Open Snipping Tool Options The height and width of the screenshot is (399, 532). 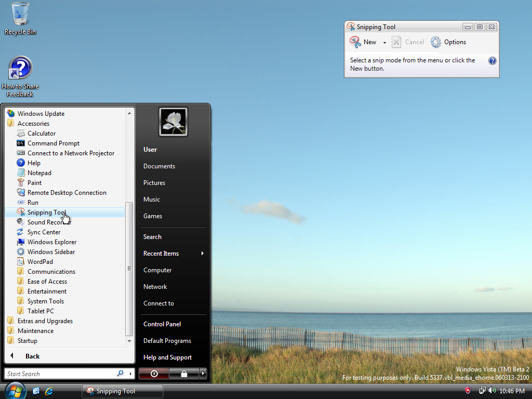click(x=448, y=42)
